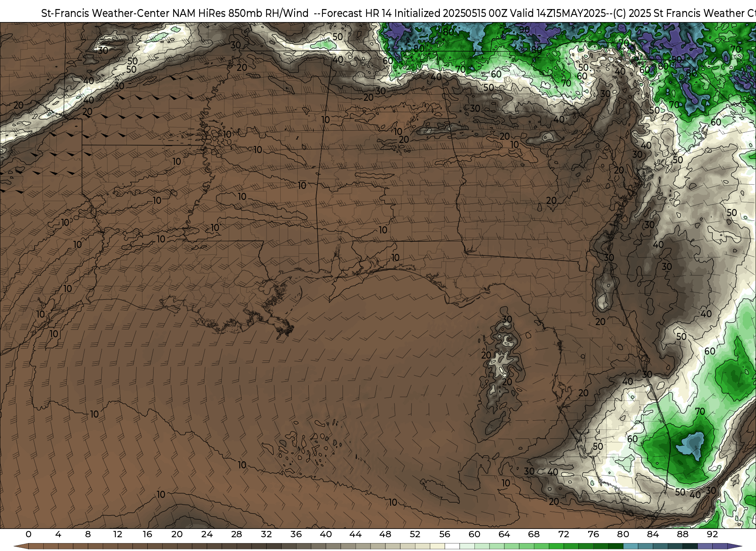Click the colorbar tick label '76'
The height and width of the screenshot is (551, 756).
[593, 534]
